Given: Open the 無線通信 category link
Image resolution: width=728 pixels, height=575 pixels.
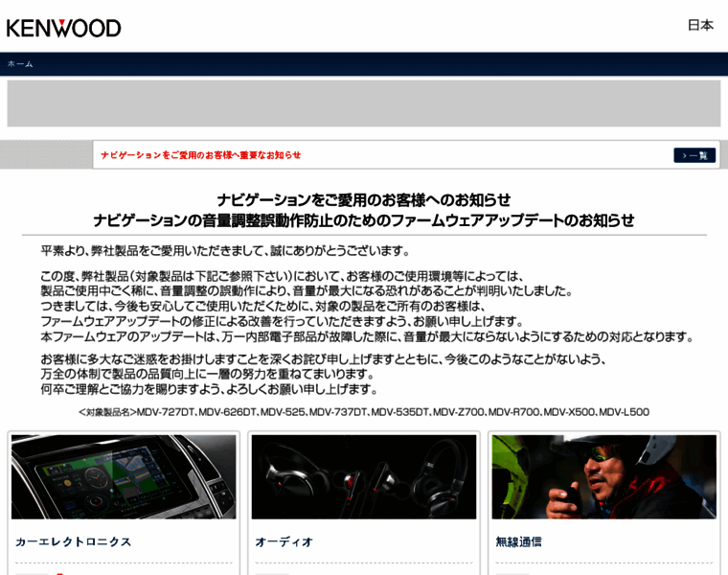Looking at the screenshot, I should tap(518, 541).
